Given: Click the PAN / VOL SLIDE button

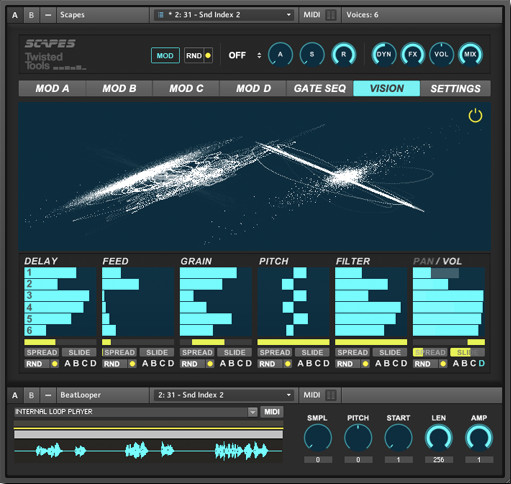Looking at the screenshot, I should [467, 352].
